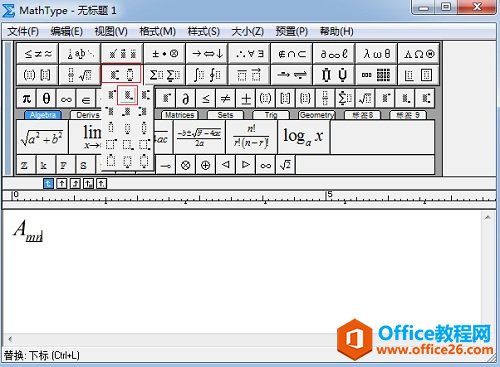Insert the right triangle symbol in bottom bar
The height and width of the screenshot is (367, 500).
246,165
